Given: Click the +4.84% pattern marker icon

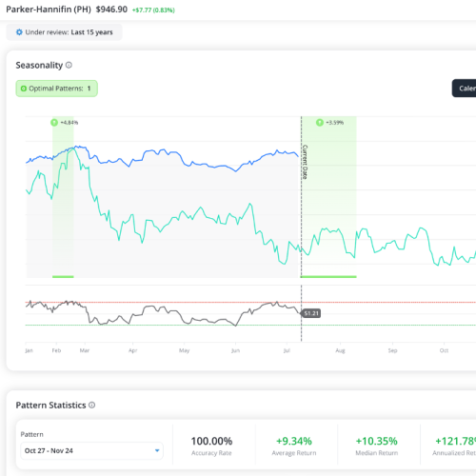Looking at the screenshot, I should tap(54, 123).
